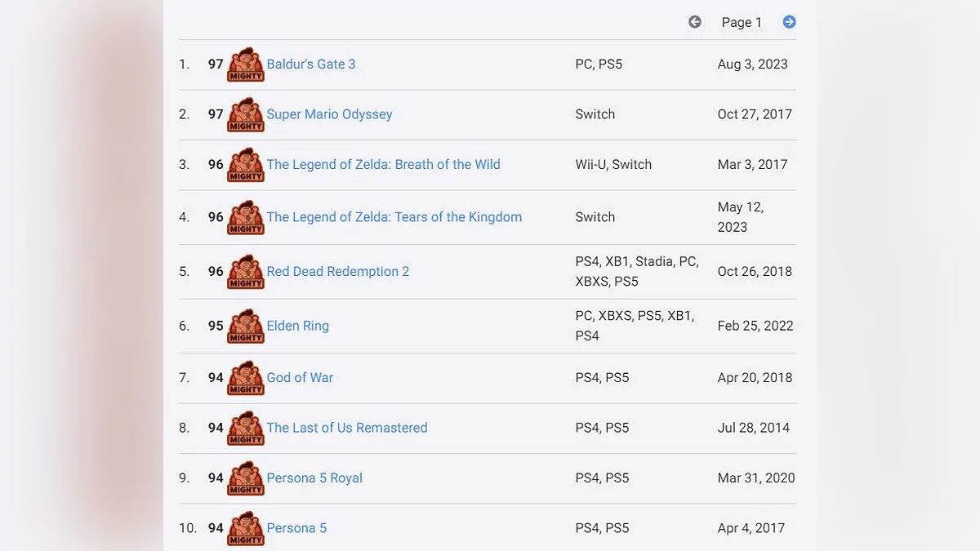Open Persona 5 Royal link

tap(314, 478)
